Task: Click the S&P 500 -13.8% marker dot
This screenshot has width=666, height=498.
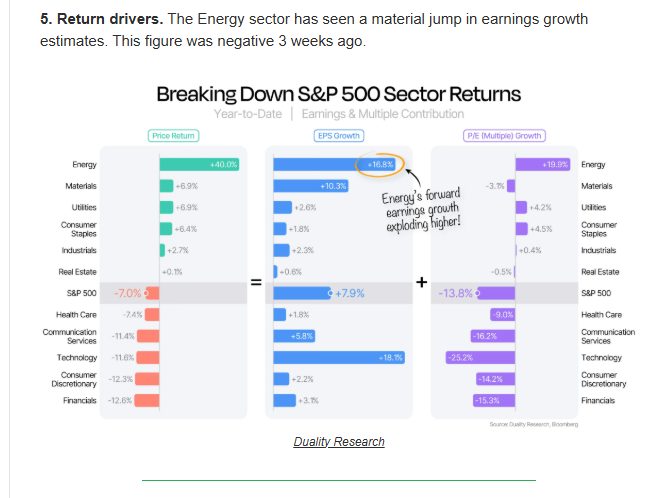Action: pyautogui.click(x=478, y=293)
